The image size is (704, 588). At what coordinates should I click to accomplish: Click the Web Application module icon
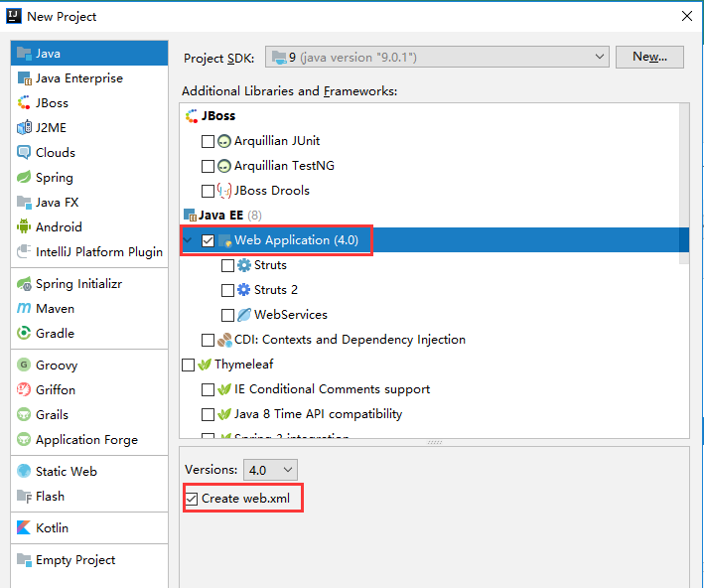[x=224, y=240]
